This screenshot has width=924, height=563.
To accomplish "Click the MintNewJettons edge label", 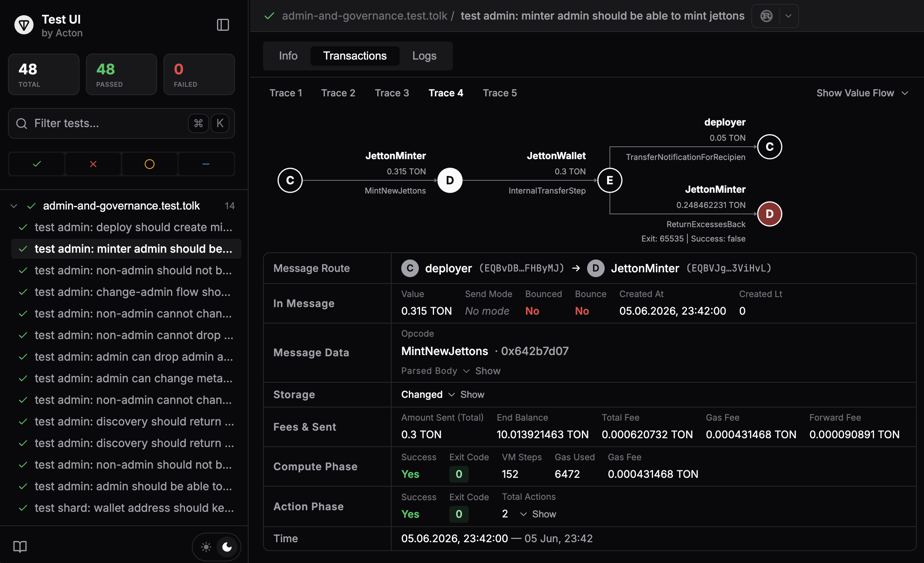I will point(395,191).
